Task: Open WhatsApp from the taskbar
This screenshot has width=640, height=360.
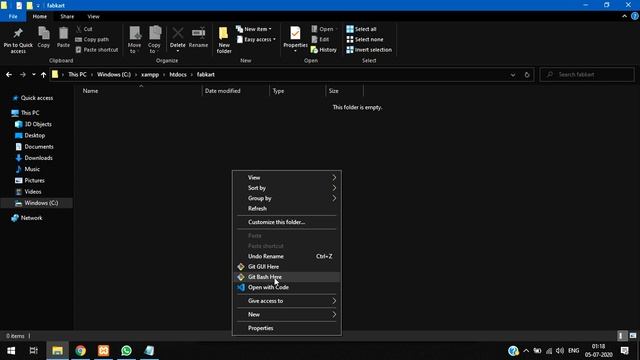Action: (x=126, y=351)
